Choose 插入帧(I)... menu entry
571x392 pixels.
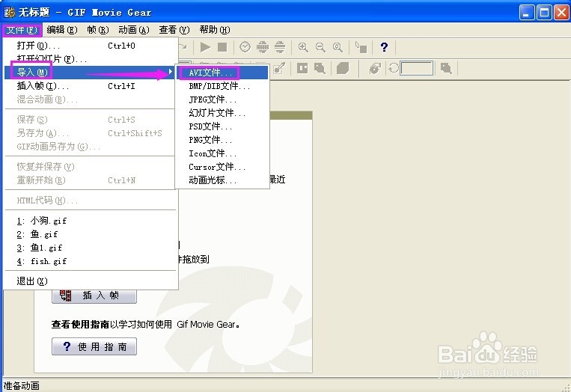[x=91, y=86]
